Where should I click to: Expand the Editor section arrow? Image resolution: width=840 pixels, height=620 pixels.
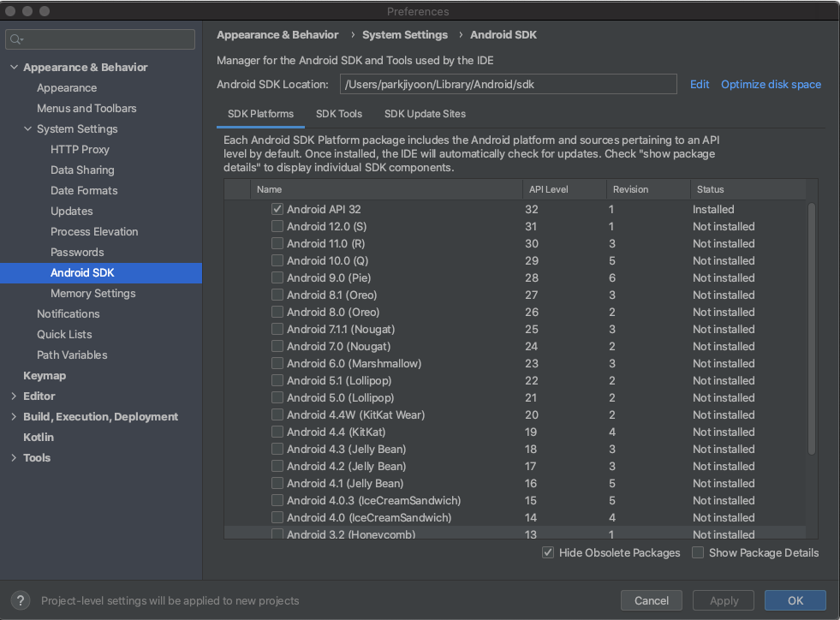pos(14,396)
